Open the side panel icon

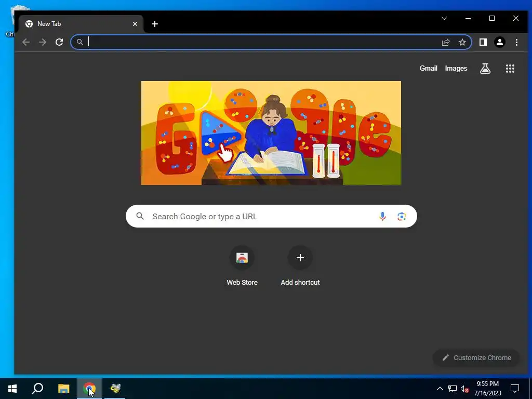tap(483, 42)
